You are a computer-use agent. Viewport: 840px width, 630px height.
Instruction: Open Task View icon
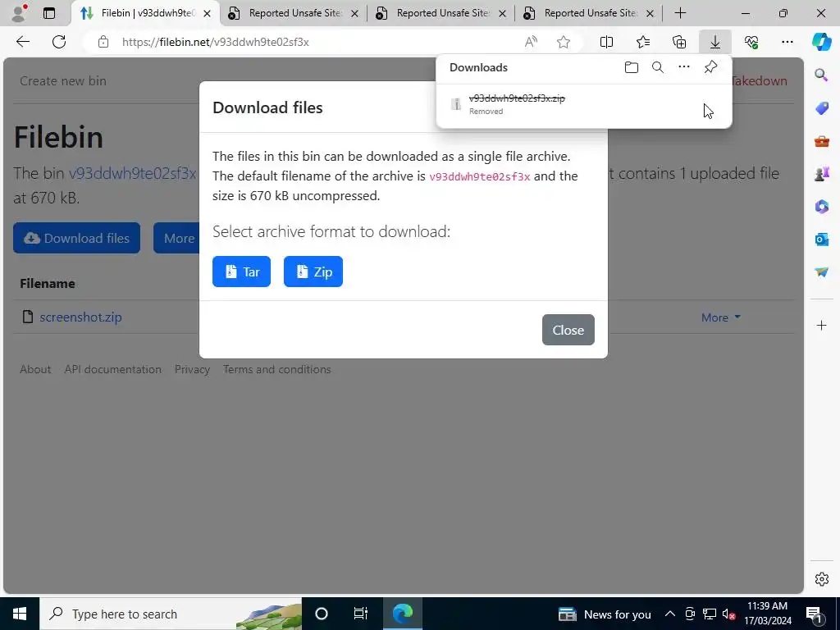(361, 614)
